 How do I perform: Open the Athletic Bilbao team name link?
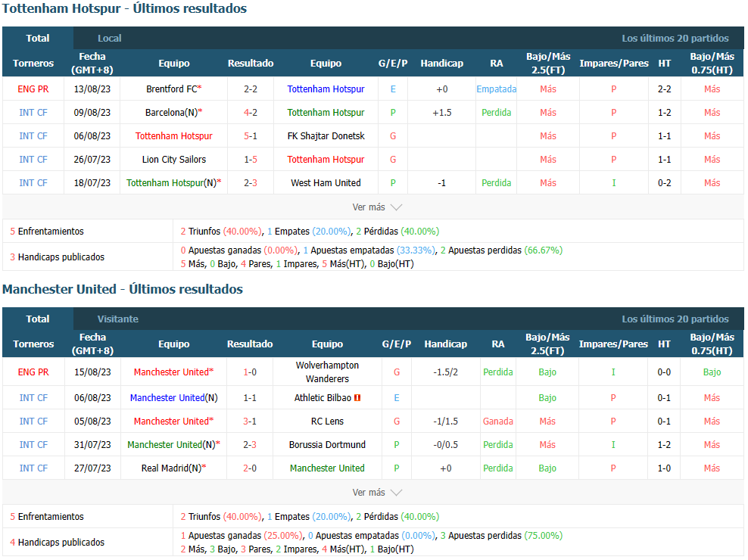[x=323, y=398]
